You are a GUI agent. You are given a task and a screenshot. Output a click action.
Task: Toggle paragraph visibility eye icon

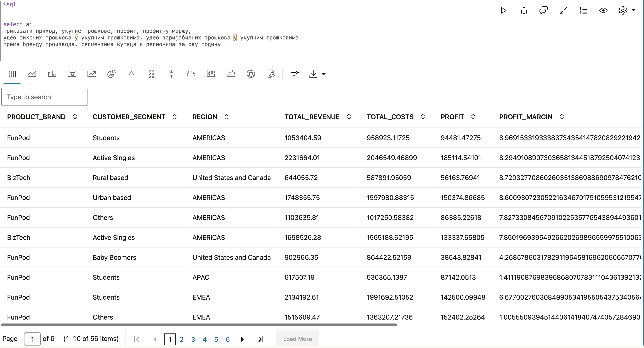tap(603, 11)
